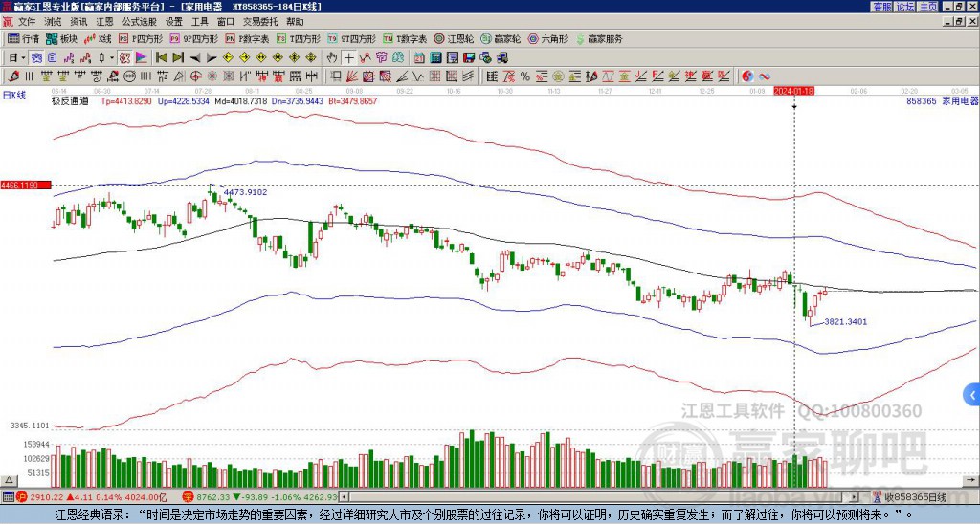
Task: Click the 论坛 forum button
Action: pyautogui.click(x=905, y=7)
